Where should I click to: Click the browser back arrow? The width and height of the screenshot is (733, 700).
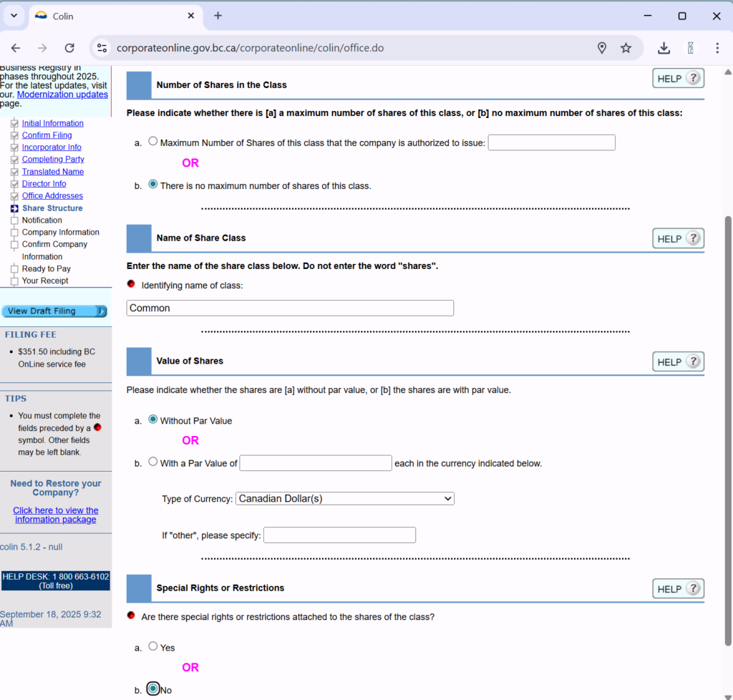[16, 48]
